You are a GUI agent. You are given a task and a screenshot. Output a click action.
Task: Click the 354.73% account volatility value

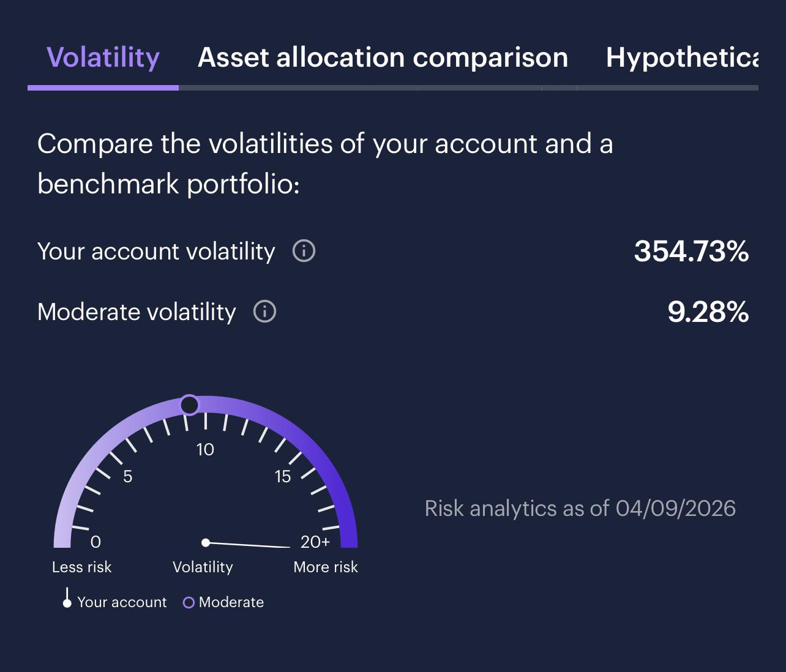[x=691, y=252]
